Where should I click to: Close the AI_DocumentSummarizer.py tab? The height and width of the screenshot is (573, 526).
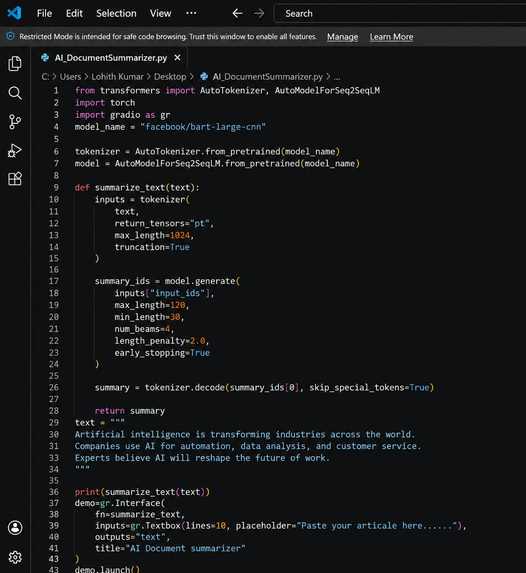[177, 58]
